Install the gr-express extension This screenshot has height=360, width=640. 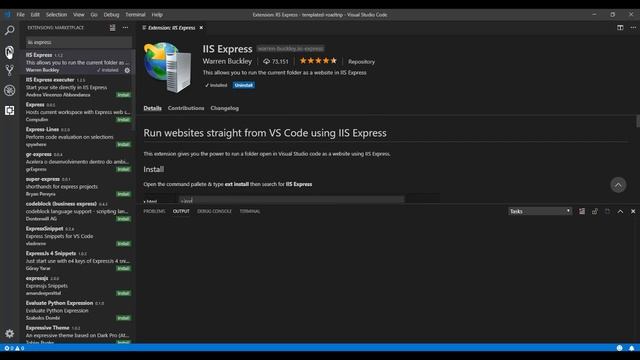coord(123,169)
